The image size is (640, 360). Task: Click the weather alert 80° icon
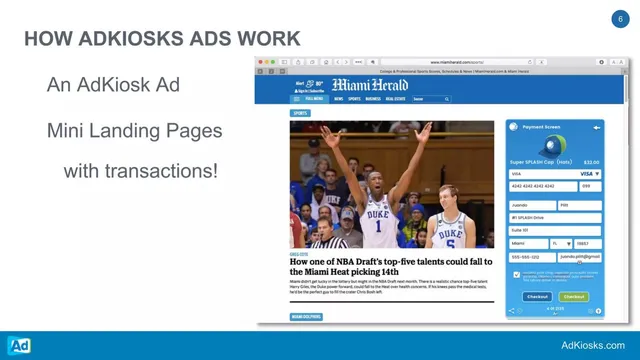(309, 84)
